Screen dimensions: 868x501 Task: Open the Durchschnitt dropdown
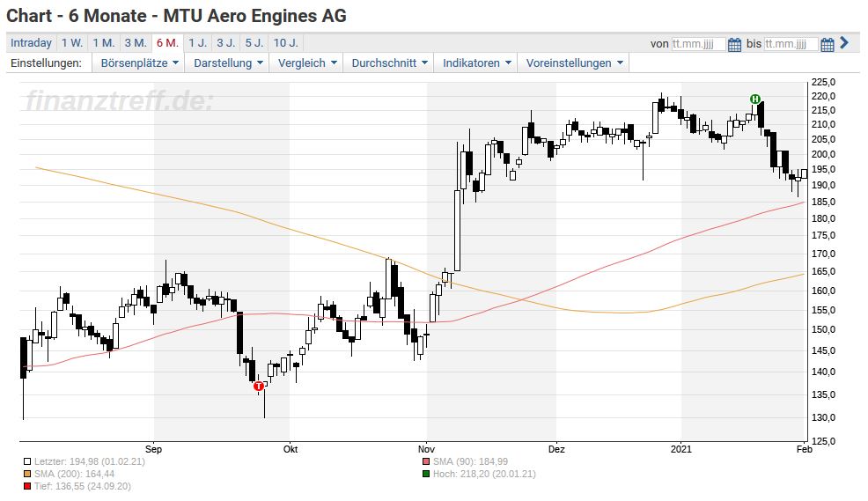[x=389, y=63]
